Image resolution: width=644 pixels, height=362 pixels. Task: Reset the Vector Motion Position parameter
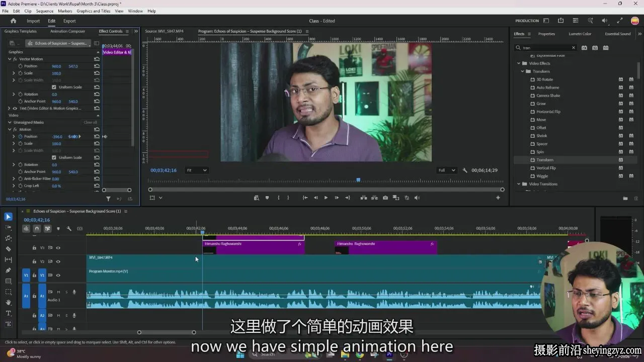pyautogui.click(x=97, y=66)
